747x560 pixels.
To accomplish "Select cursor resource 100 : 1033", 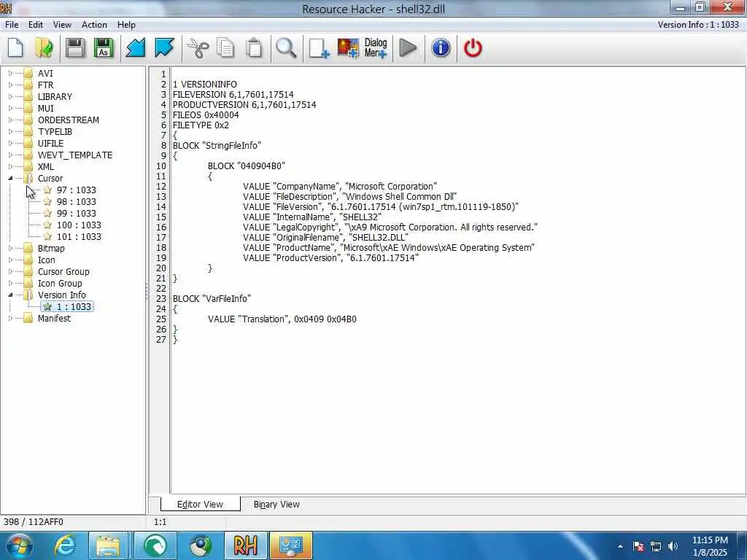I will [x=79, y=225].
